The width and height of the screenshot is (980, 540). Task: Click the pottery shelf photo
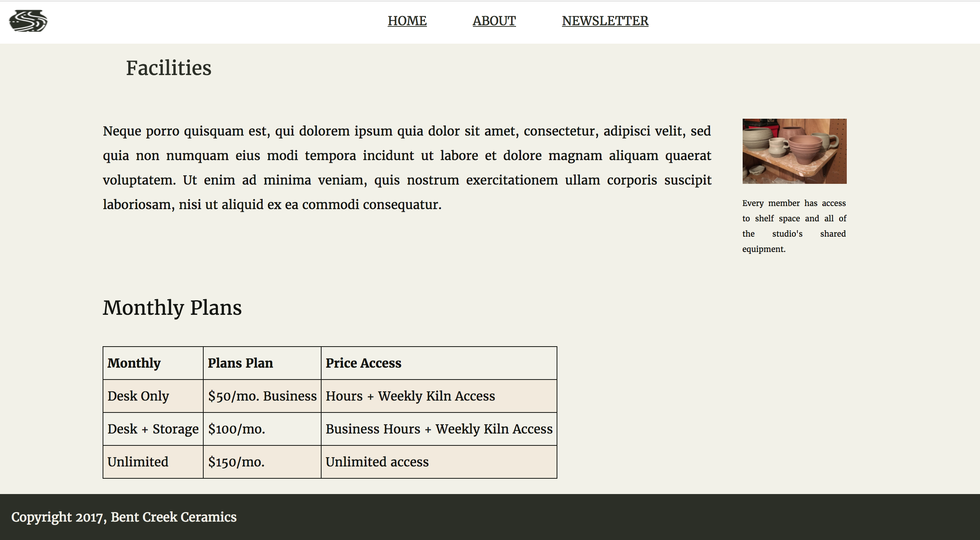click(x=794, y=151)
